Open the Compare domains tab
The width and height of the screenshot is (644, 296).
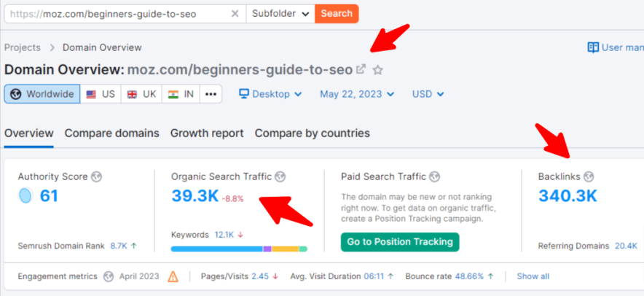click(x=111, y=133)
